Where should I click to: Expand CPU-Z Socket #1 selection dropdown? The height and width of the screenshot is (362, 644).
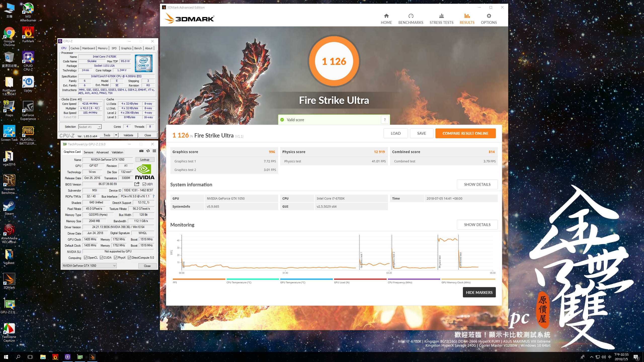click(90, 127)
